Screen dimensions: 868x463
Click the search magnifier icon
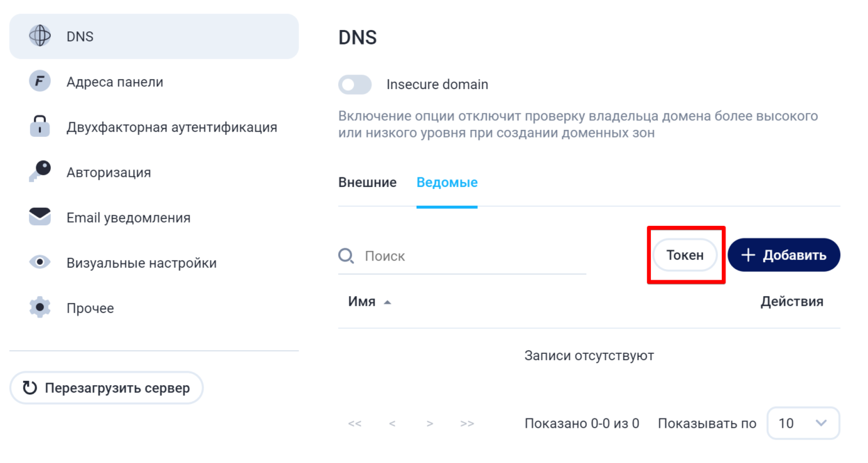tap(346, 256)
